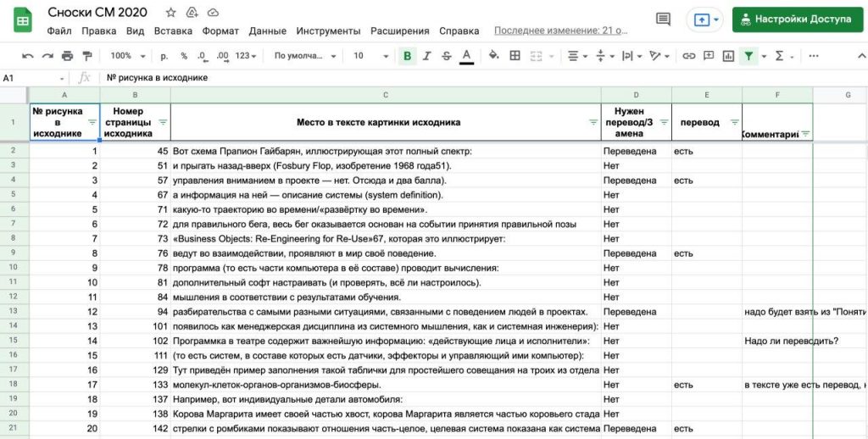Increase decimal places
The width and height of the screenshot is (868, 439).
[x=223, y=56]
